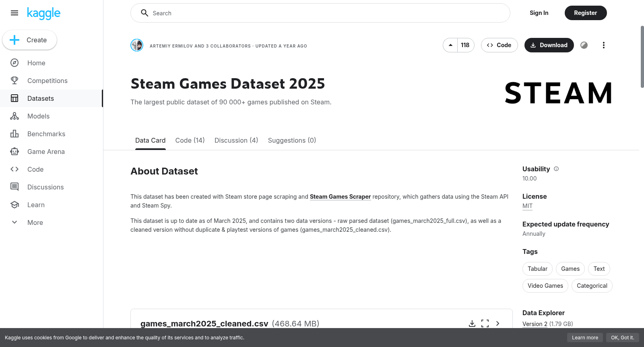The image size is (644, 347).
Task: Select Datasets in the sidebar
Action: click(52, 98)
